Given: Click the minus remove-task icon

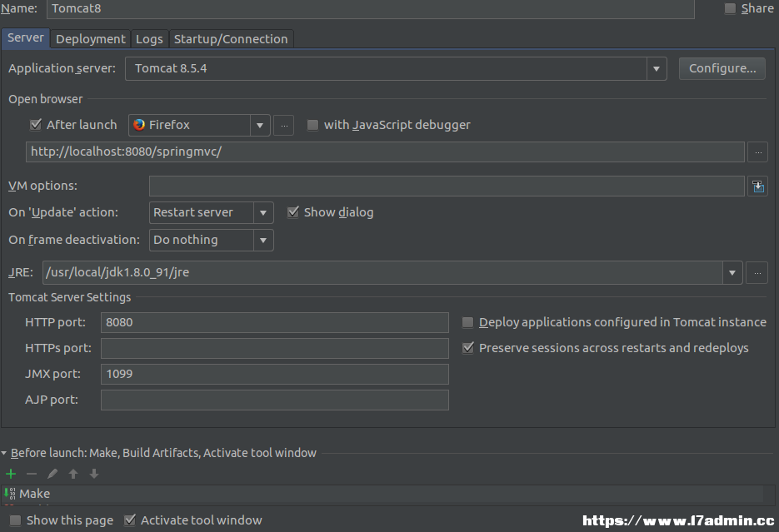Looking at the screenshot, I should click(x=32, y=474).
